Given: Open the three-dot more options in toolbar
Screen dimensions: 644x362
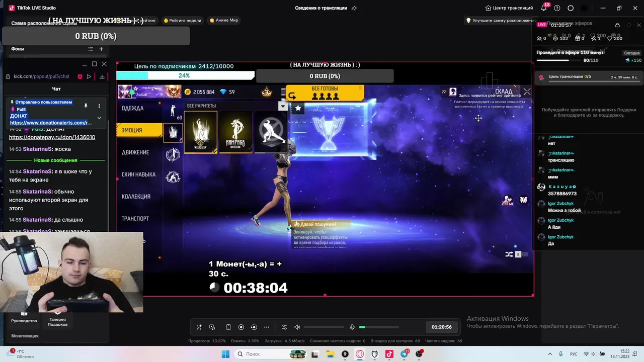Looking at the screenshot, I should (x=267, y=327).
